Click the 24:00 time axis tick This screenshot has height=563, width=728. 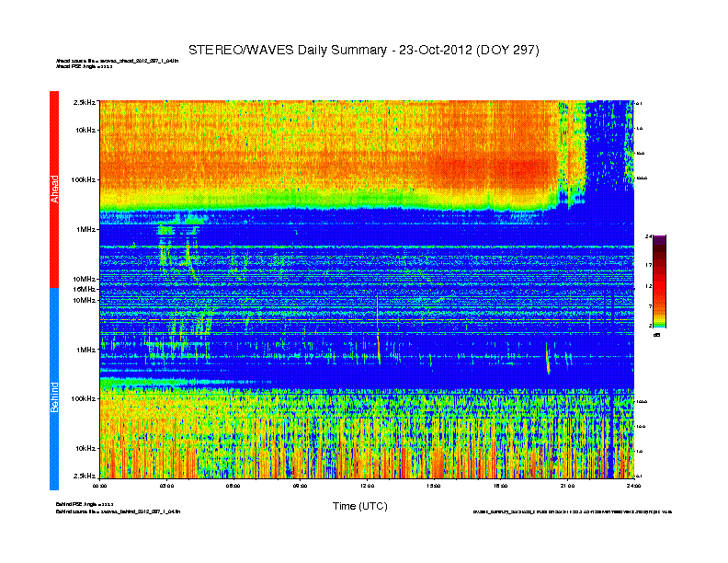[633, 485]
